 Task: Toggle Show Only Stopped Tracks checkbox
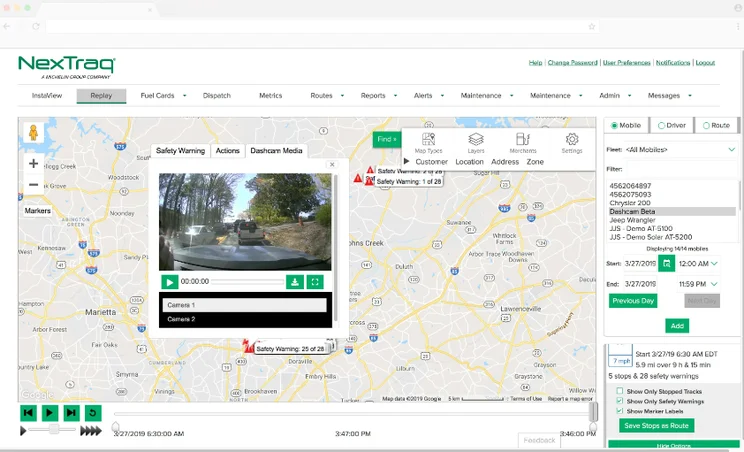click(x=620, y=391)
